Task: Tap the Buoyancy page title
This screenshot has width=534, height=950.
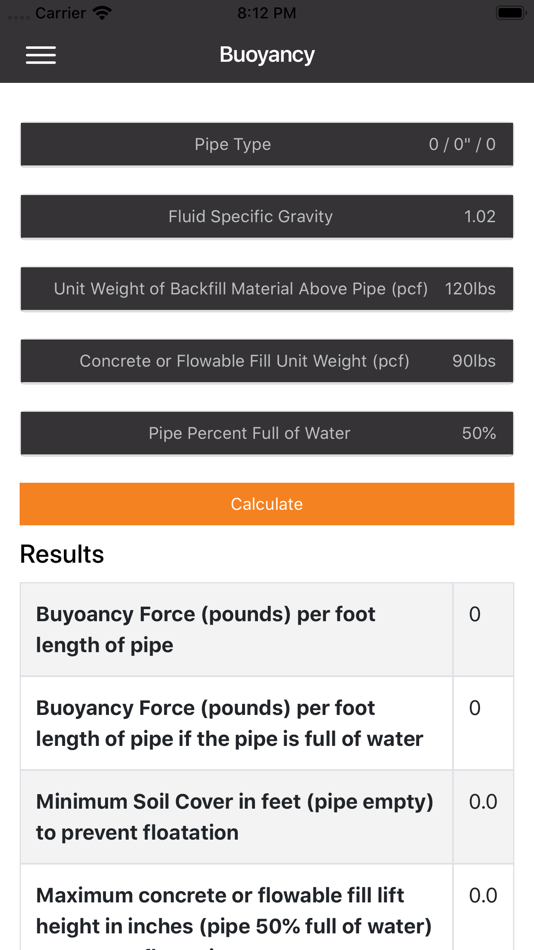Action: (x=267, y=55)
